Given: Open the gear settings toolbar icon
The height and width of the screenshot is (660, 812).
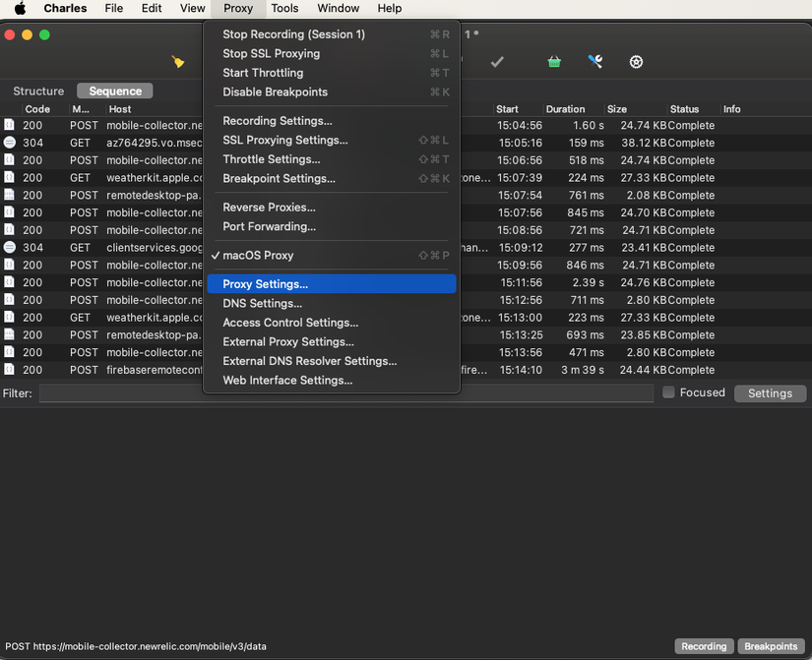Looking at the screenshot, I should [x=636, y=61].
